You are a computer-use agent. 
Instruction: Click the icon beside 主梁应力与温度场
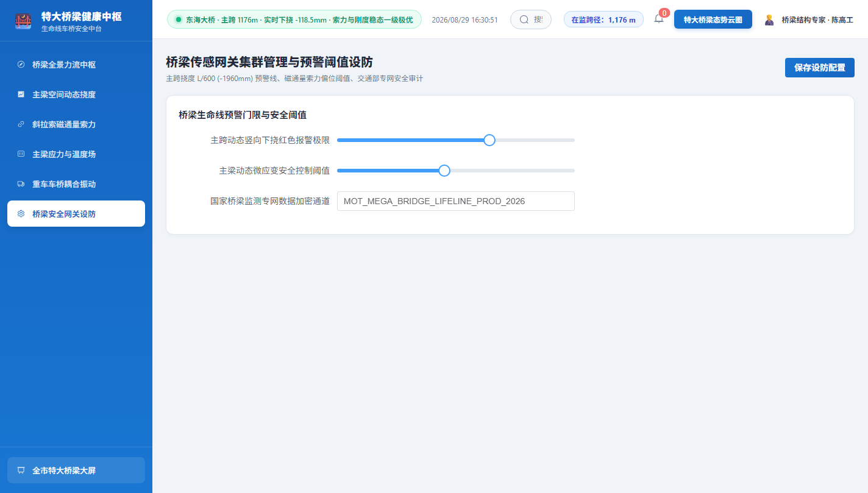21,154
